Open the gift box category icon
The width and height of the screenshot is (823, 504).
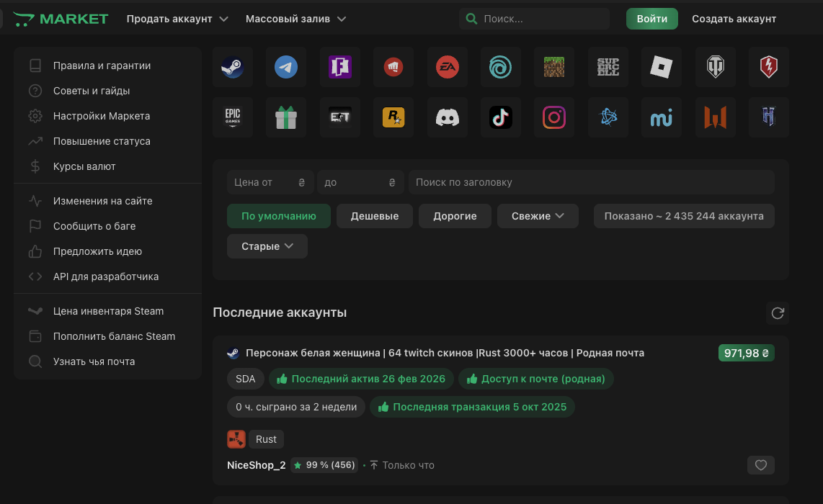coord(286,117)
